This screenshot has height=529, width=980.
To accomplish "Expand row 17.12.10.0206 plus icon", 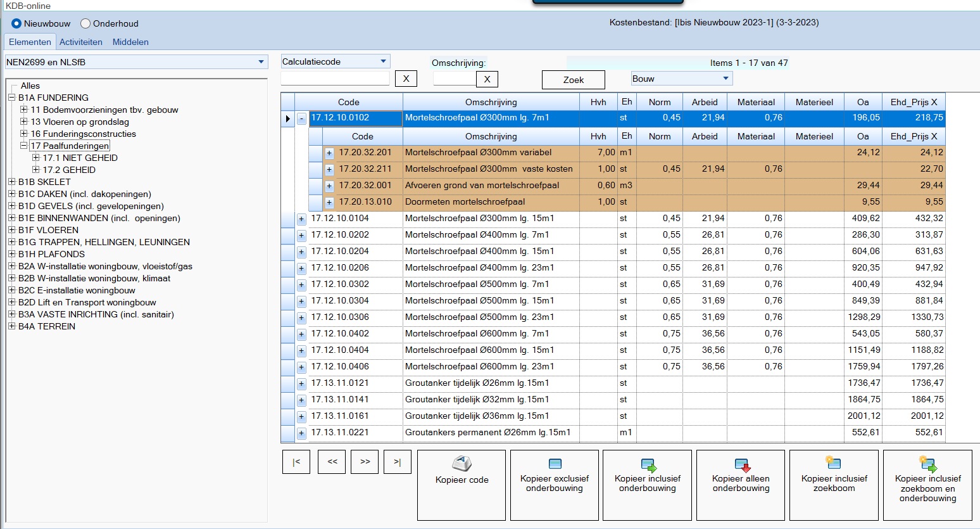I will 301,269.
